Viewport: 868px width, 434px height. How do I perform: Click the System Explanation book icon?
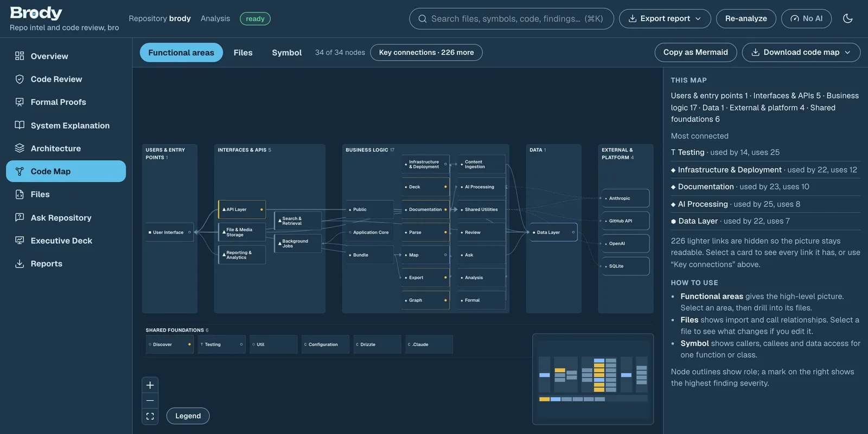20,125
